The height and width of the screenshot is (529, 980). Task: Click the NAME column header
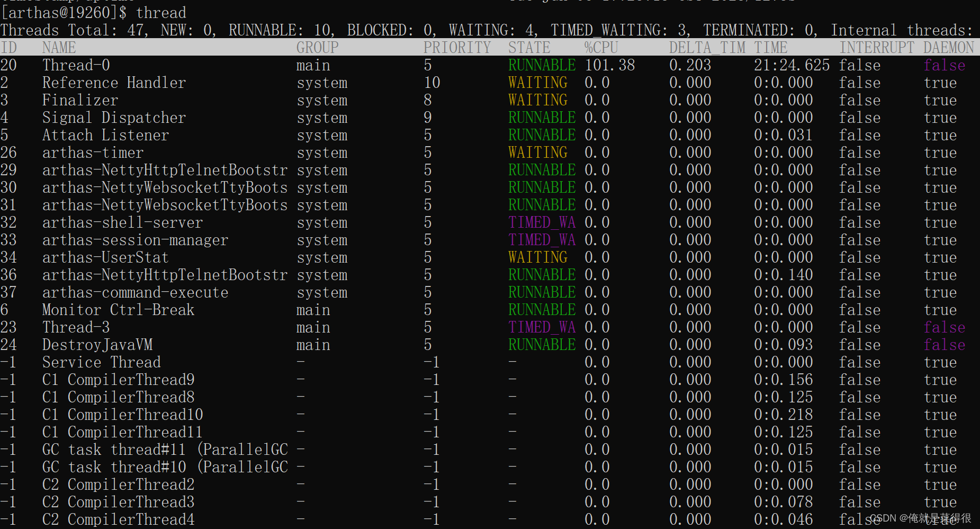(x=59, y=48)
